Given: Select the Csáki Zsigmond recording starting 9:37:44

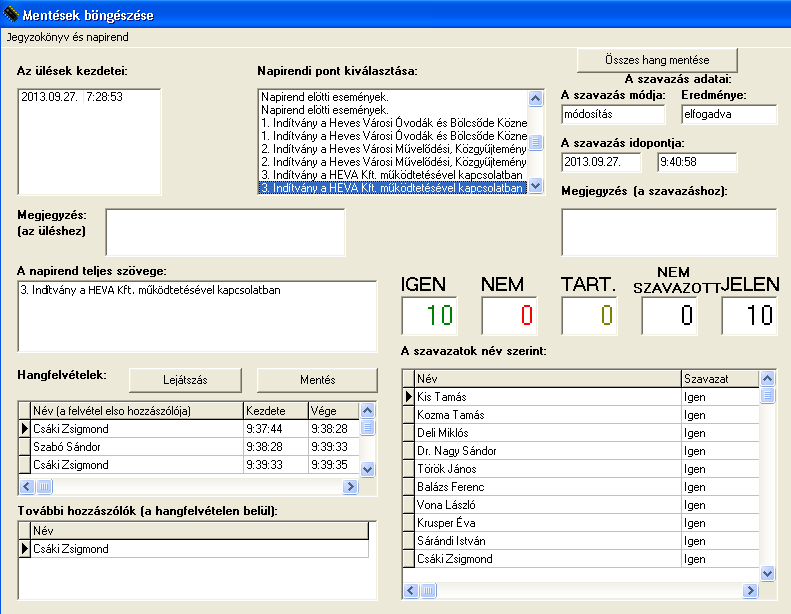Looking at the screenshot, I should [x=189, y=429].
